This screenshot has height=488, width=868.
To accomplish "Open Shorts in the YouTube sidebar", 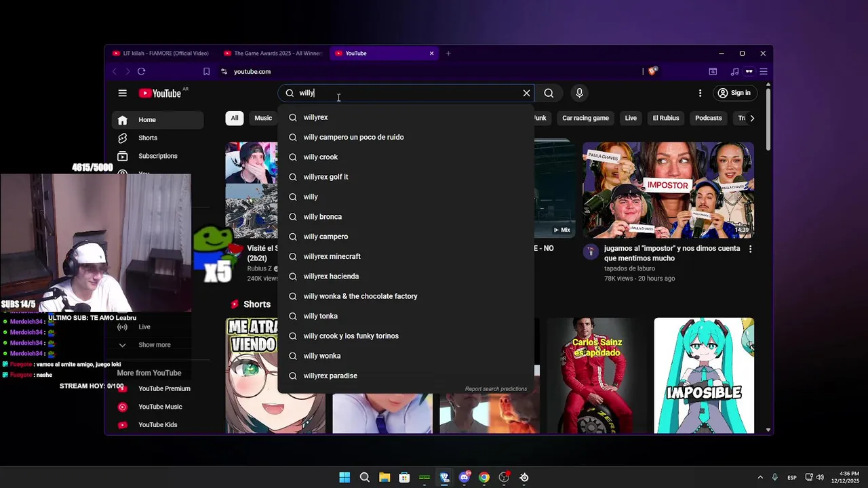I will 157,138.
